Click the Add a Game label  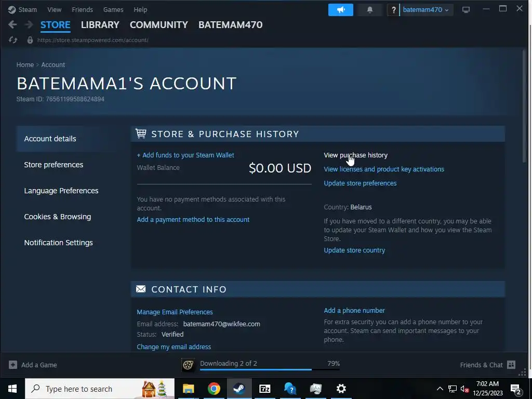[39, 365]
